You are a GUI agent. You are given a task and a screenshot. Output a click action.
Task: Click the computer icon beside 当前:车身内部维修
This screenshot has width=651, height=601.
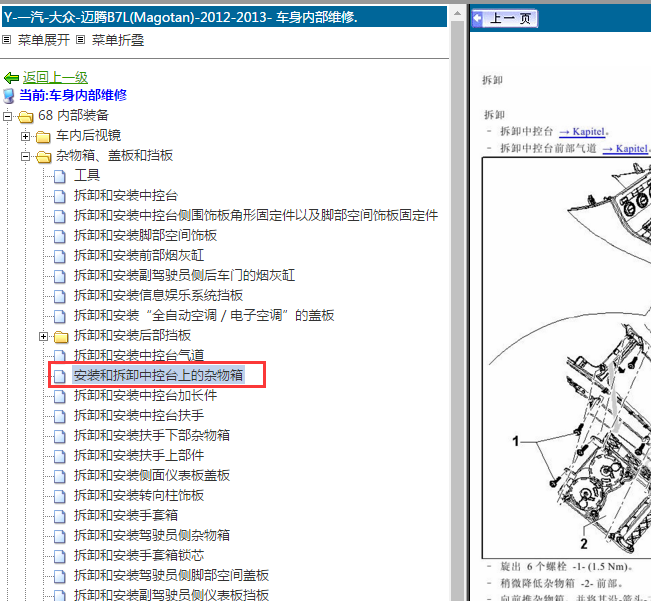[9, 96]
